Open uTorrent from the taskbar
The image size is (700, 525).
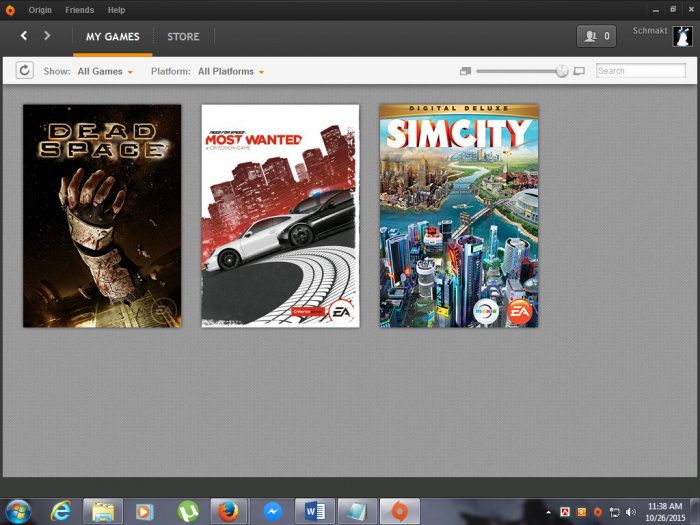click(x=188, y=511)
